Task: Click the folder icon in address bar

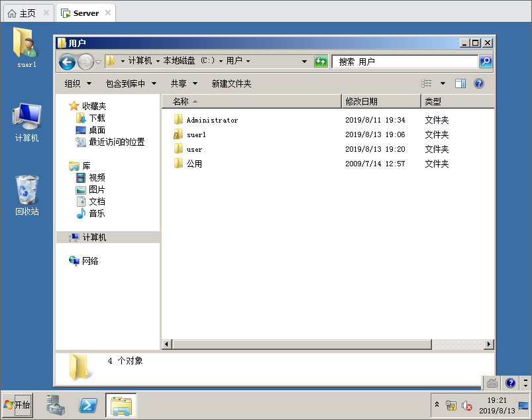Action: (x=110, y=61)
